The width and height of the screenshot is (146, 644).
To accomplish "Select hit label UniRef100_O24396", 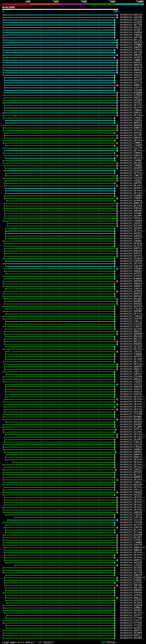I will tap(131, 17).
